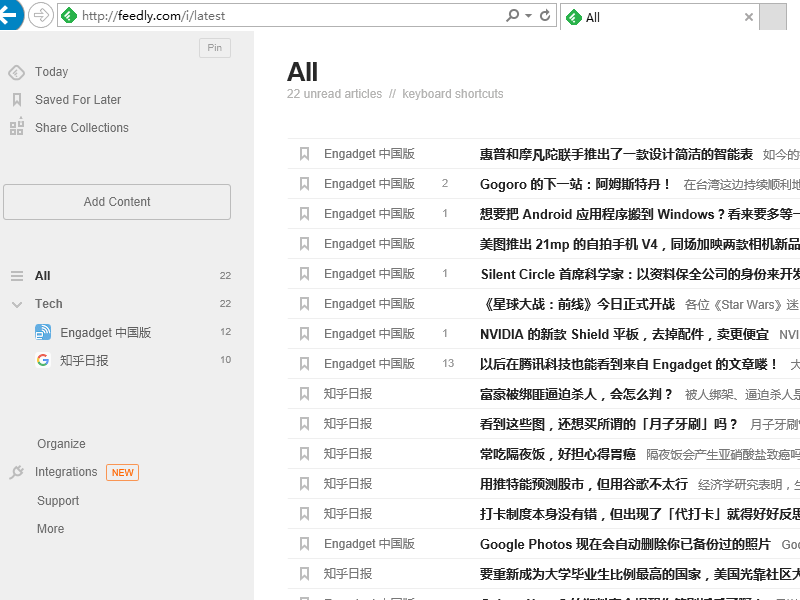Image resolution: width=800 pixels, height=600 pixels.
Task: Open Saved For Later in sidebar
Action: click(x=77, y=100)
